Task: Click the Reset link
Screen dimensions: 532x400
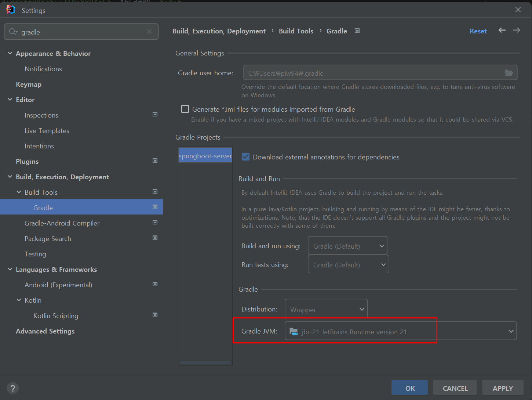Action: pos(478,31)
